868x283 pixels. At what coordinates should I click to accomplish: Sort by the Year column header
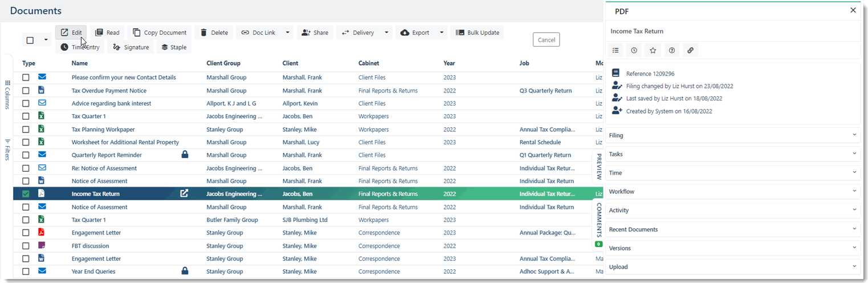coord(449,63)
